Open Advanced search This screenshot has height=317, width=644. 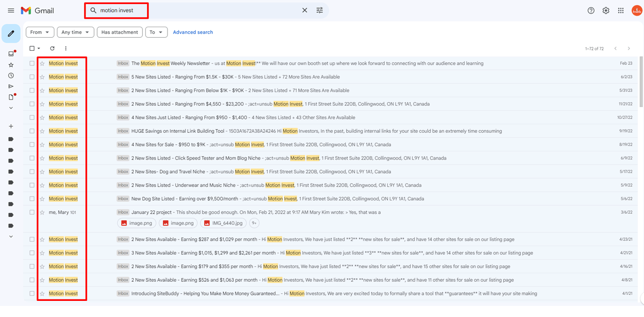[x=193, y=32]
